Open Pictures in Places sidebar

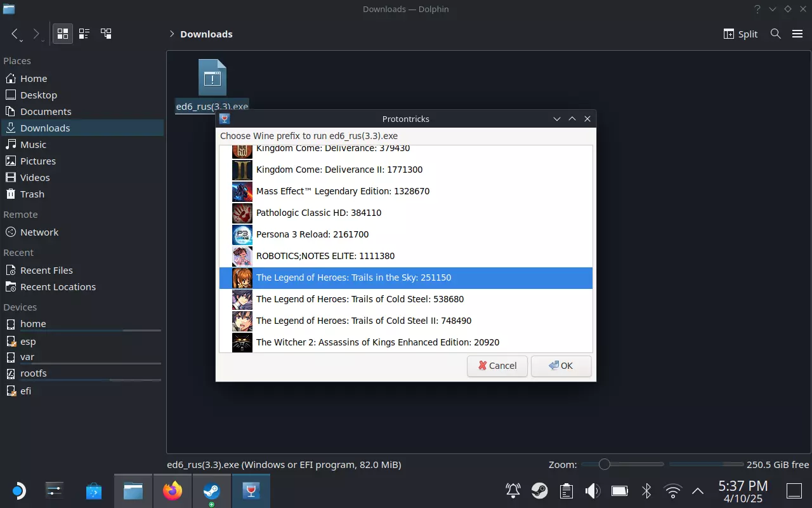pyautogui.click(x=82, y=161)
